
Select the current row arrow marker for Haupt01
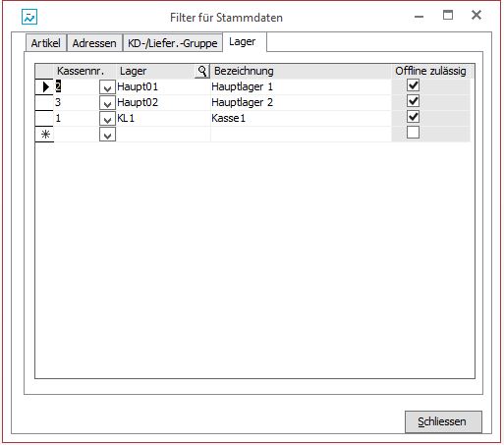click(44, 87)
